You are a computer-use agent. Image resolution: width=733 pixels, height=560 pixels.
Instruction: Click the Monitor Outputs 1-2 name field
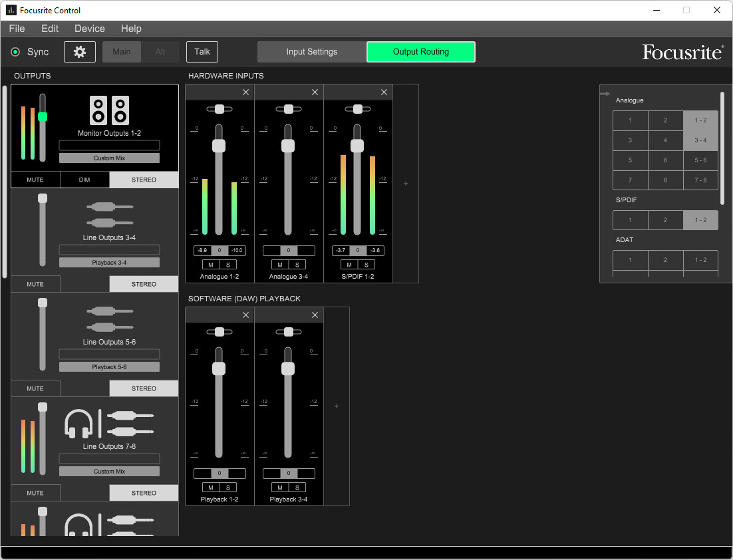point(109,146)
